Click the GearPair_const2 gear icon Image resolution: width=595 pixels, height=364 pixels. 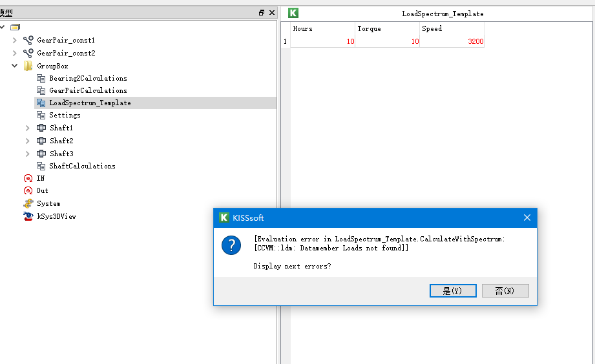point(28,53)
